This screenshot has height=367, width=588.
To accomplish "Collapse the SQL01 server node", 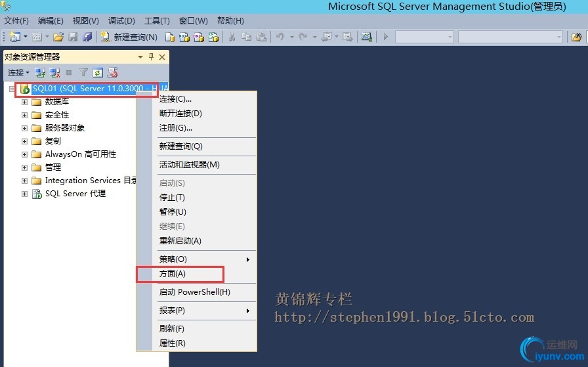I will click(x=12, y=89).
